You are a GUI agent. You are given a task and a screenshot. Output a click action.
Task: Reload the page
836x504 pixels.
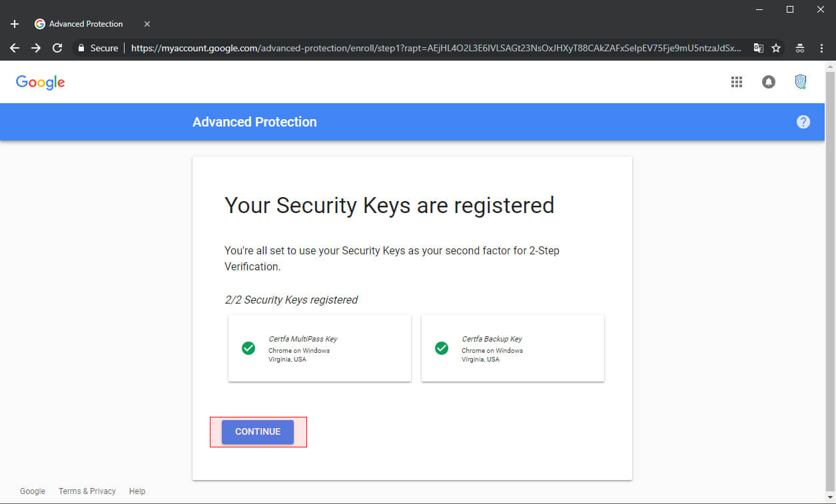tap(57, 48)
